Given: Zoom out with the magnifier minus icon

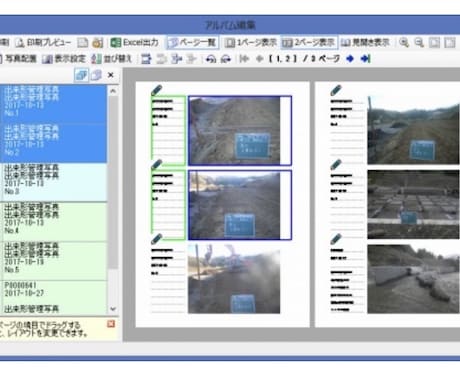Looking at the screenshot, I should 419,42.
